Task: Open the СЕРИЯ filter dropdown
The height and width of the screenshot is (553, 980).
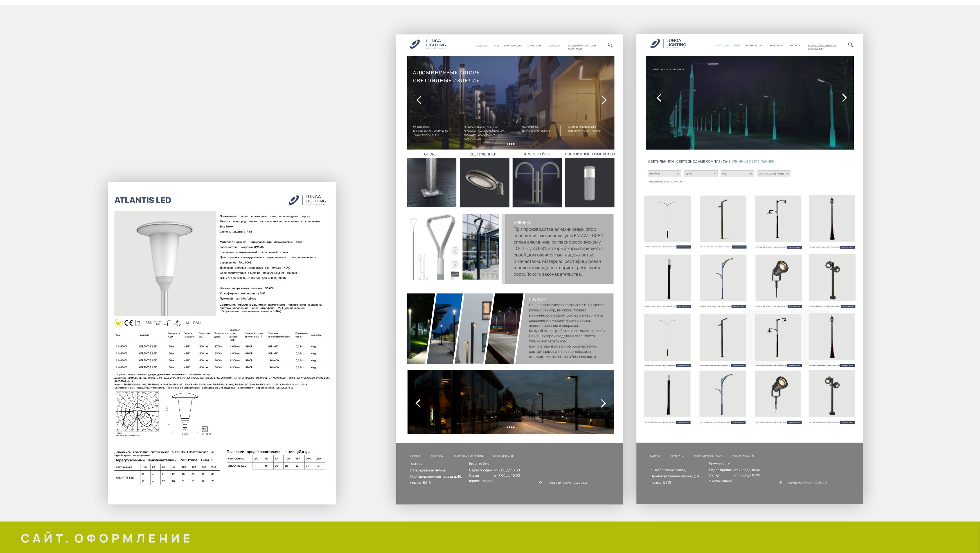Action: (x=700, y=174)
